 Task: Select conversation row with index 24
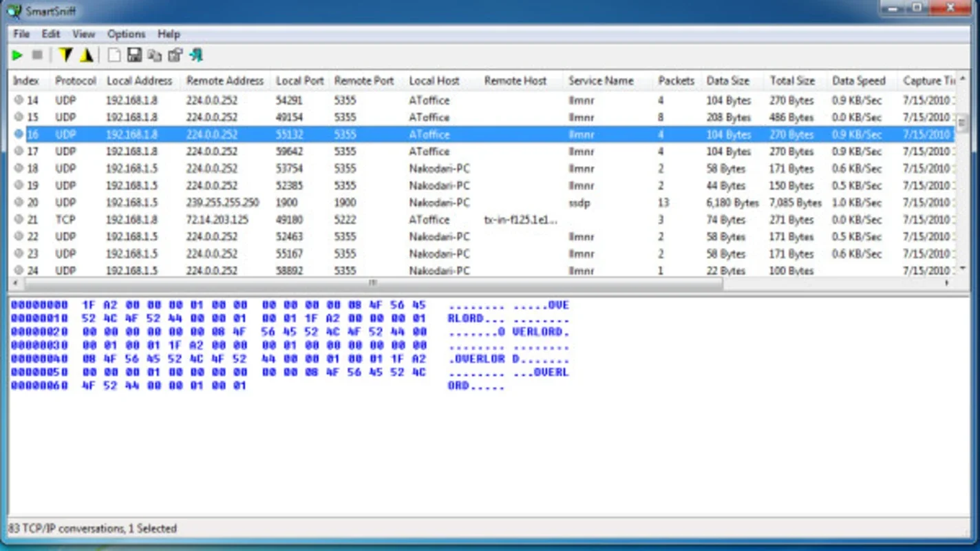[x=482, y=271]
